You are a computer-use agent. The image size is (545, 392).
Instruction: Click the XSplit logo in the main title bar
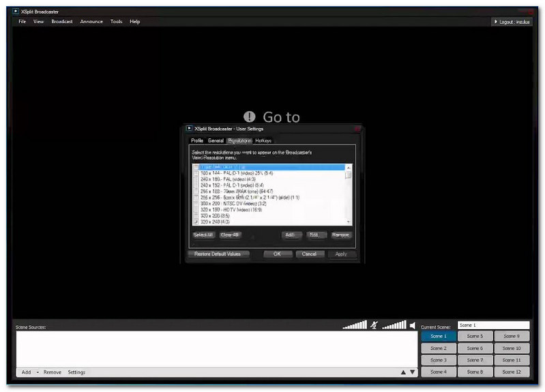coord(15,12)
